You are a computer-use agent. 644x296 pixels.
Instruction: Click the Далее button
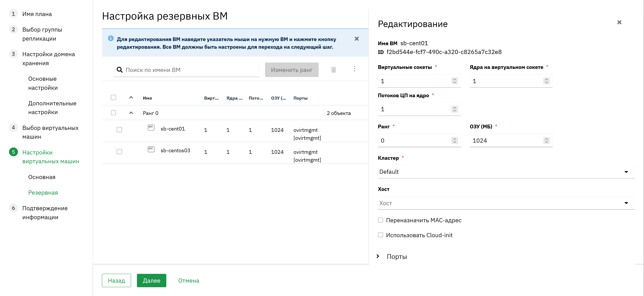[151, 280]
